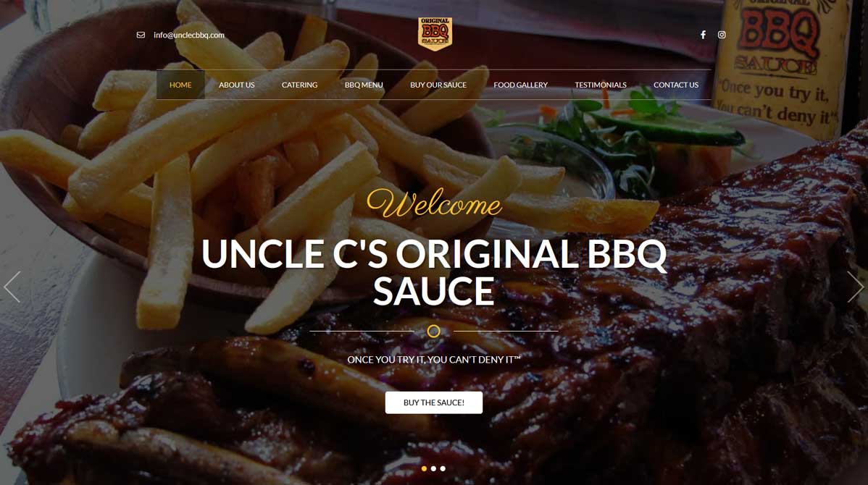Click the info@unclecbbq.com email link
The width and height of the screenshot is (868, 485).
[x=189, y=35]
